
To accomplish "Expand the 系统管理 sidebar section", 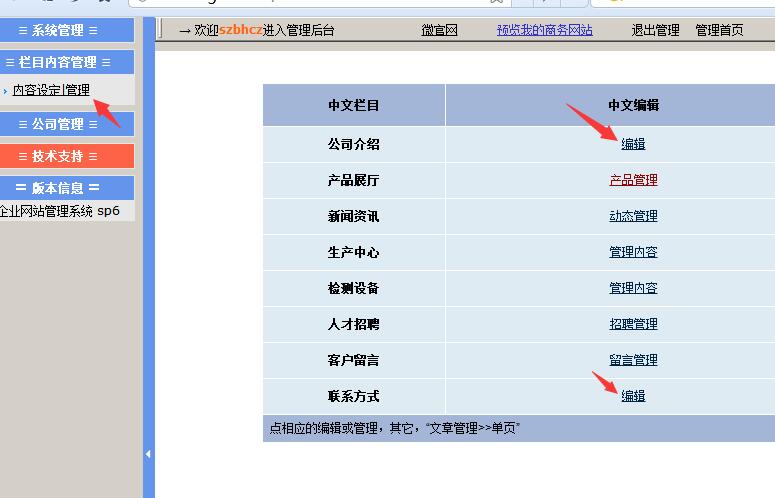I will pos(66,30).
